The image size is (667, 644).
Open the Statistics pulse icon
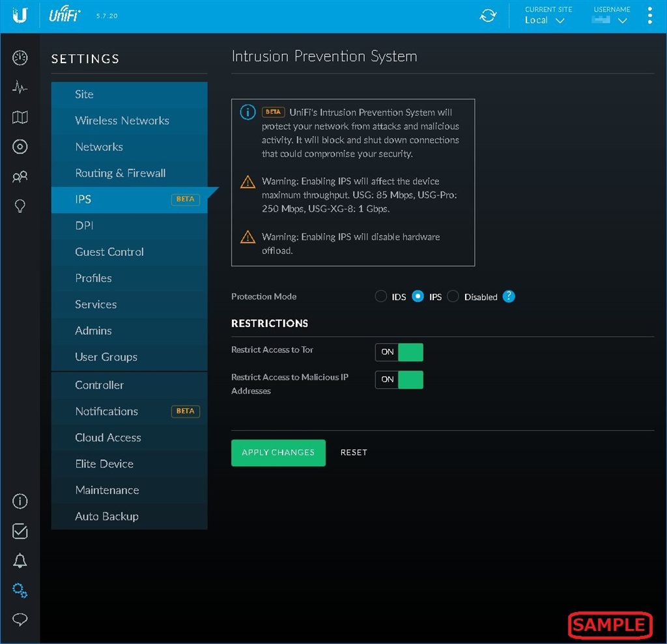[20, 88]
